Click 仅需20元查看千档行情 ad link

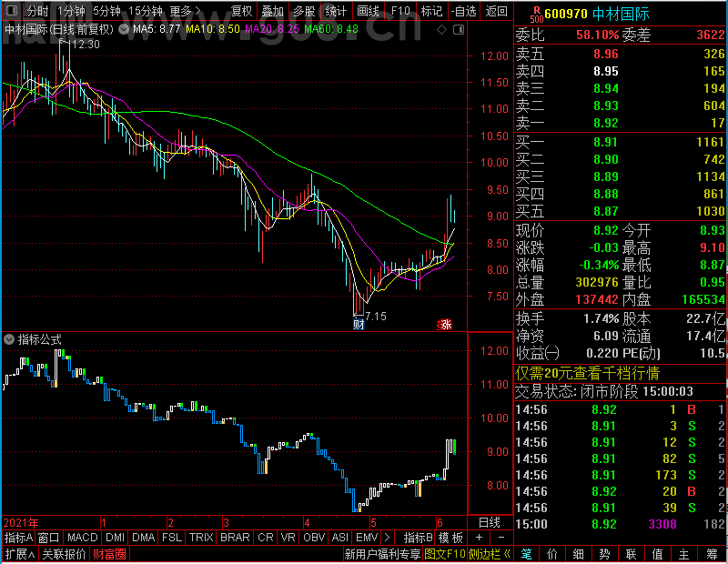(587, 373)
